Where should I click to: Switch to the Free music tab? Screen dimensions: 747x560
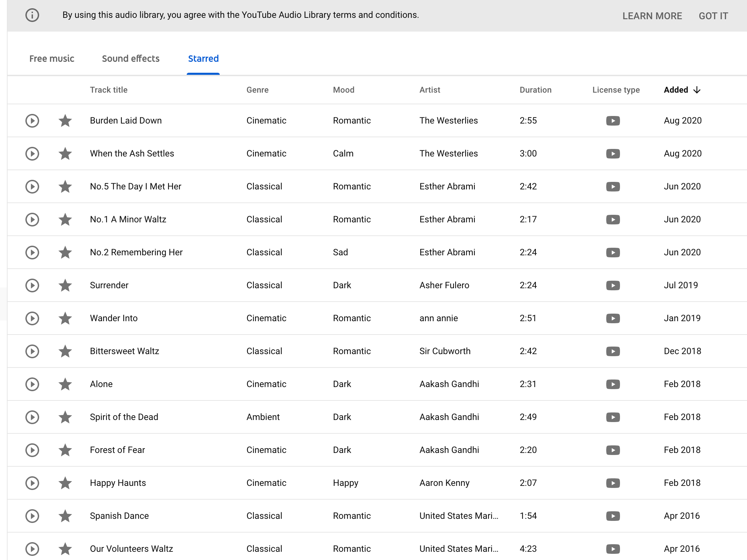52,59
